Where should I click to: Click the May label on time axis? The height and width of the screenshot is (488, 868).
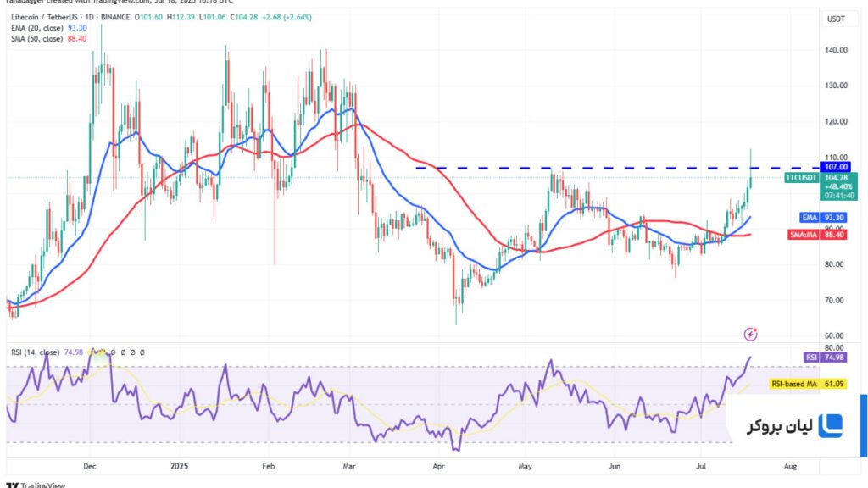click(x=526, y=466)
